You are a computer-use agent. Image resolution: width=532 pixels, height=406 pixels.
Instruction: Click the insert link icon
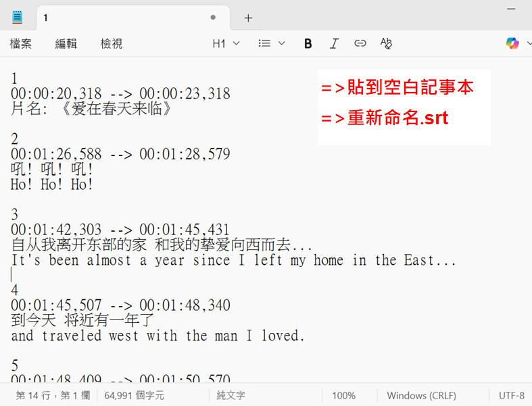click(360, 44)
